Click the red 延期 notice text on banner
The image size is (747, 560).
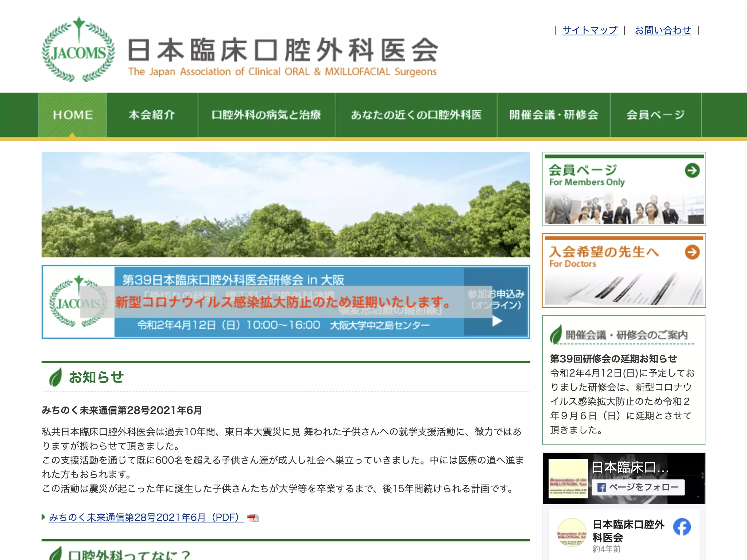pyautogui.click(x=283, y=302)
